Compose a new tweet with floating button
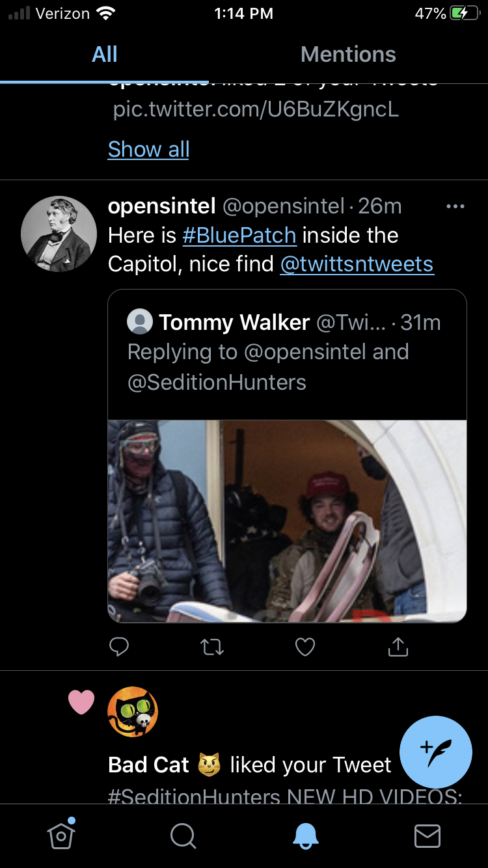This screenshot has width=488, height=868. pos(435,752)
